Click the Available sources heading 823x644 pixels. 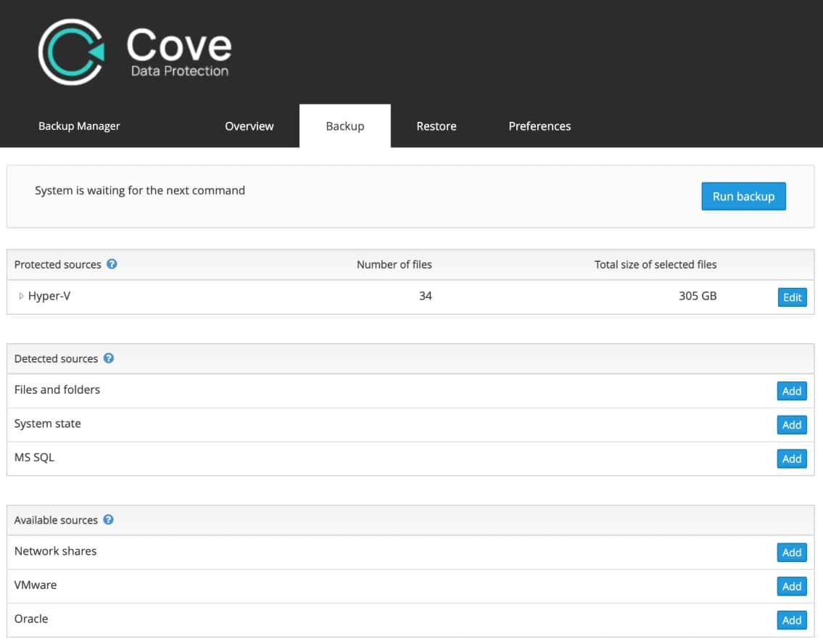click(x=56, y=519)
